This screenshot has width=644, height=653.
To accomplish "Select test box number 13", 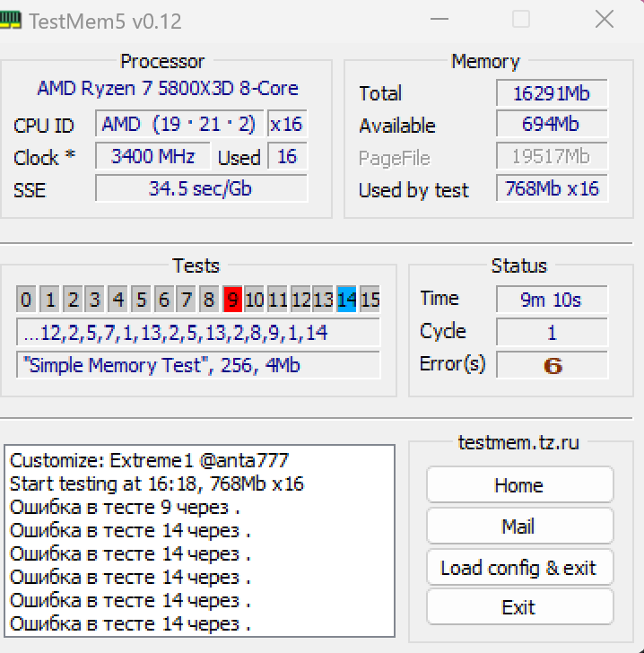I will [x=323, y=299].
